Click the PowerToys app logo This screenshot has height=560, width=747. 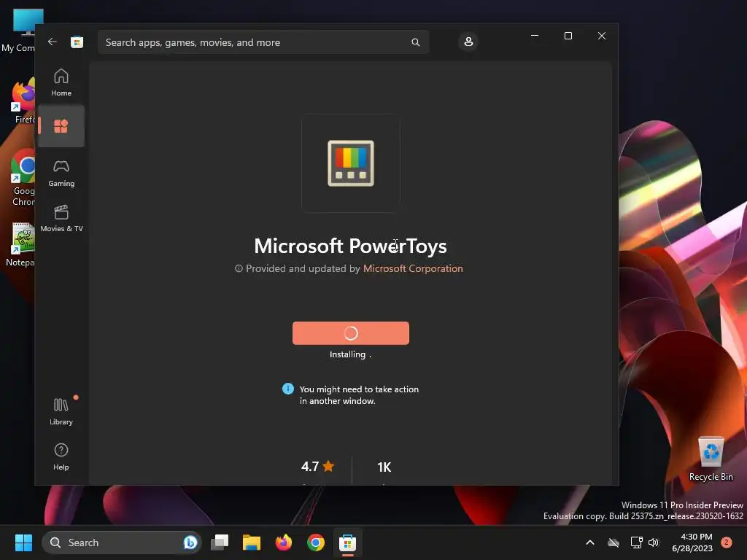point(351,163)
